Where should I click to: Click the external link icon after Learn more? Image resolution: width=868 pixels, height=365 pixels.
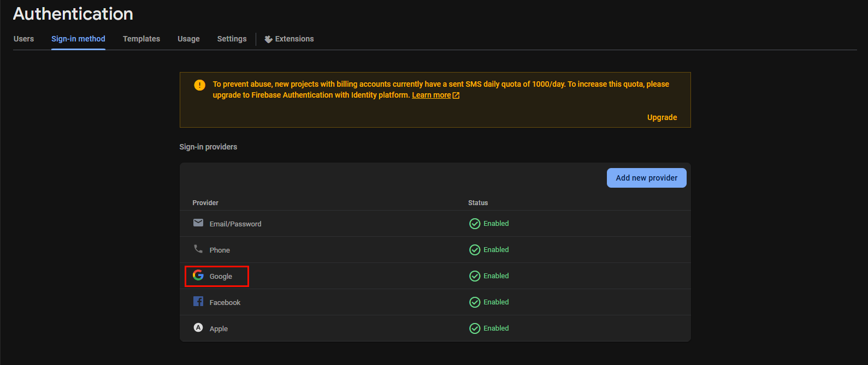pos(456,95)
